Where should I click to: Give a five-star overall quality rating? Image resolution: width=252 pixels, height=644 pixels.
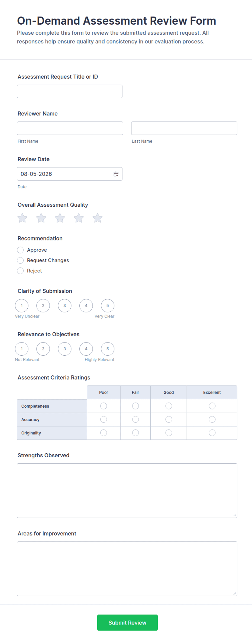pyautogui.click(x=98, y=218)
